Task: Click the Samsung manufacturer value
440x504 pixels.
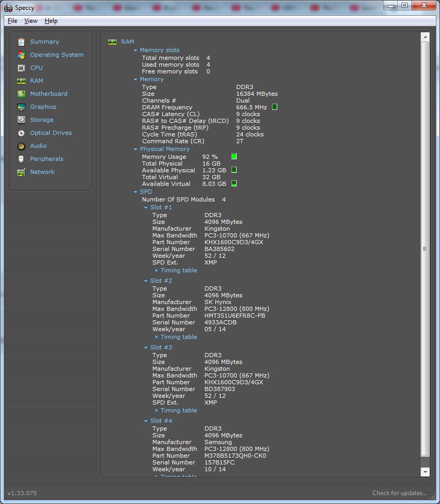Action: tap(218, 442)
